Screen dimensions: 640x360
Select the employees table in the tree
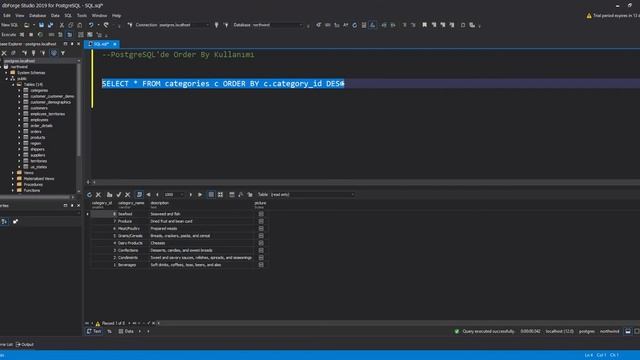39,120
